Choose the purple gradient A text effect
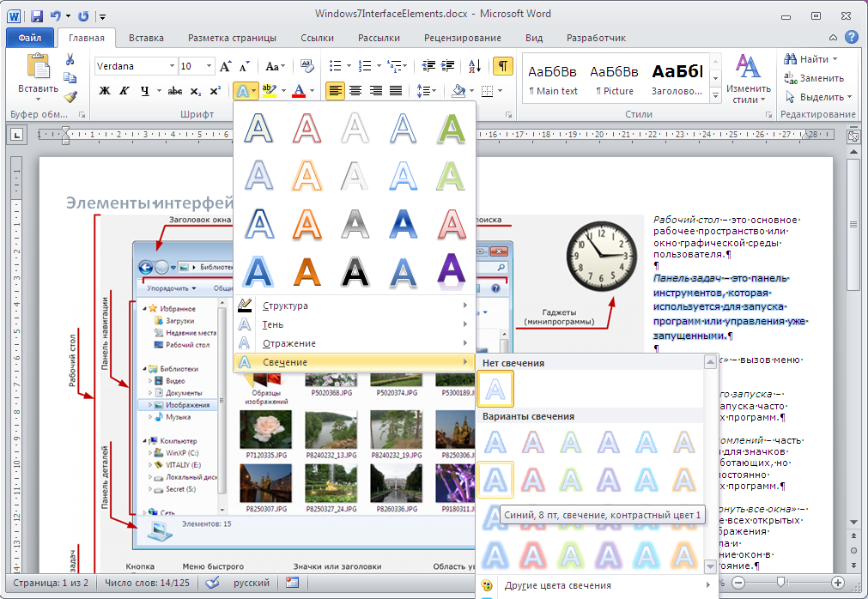 click(x=452, y=270)
